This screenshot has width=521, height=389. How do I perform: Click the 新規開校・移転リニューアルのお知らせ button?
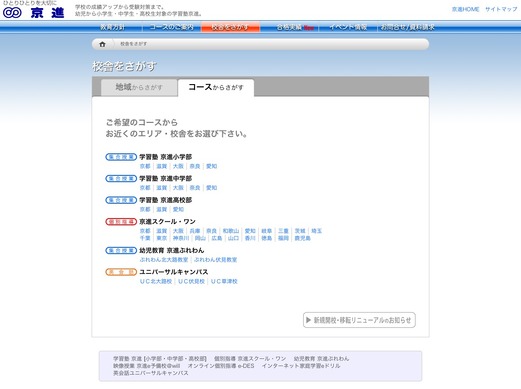point(359,320)
